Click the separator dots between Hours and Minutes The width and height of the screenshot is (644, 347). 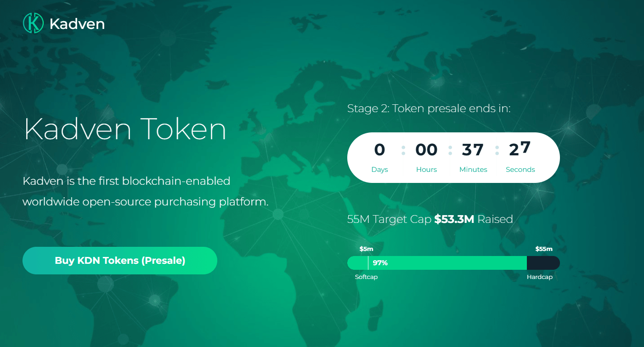coord(450,149)
